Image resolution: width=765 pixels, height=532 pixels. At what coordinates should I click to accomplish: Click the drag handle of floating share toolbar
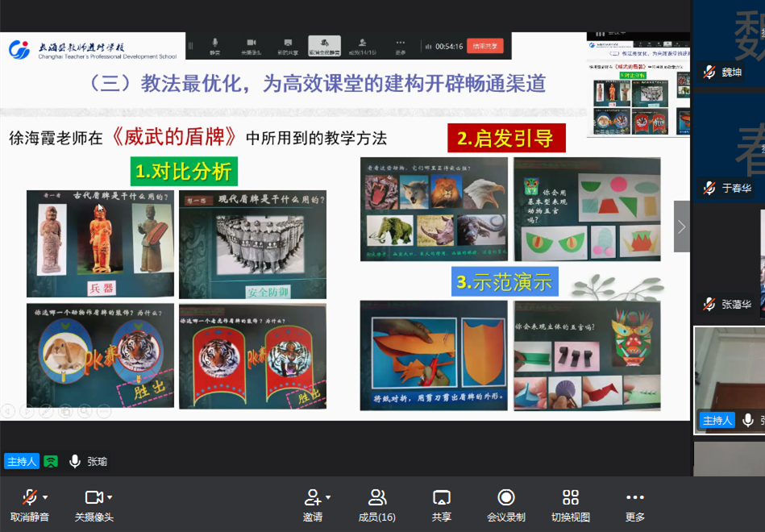pyautogui.click(x=191, y=47)
